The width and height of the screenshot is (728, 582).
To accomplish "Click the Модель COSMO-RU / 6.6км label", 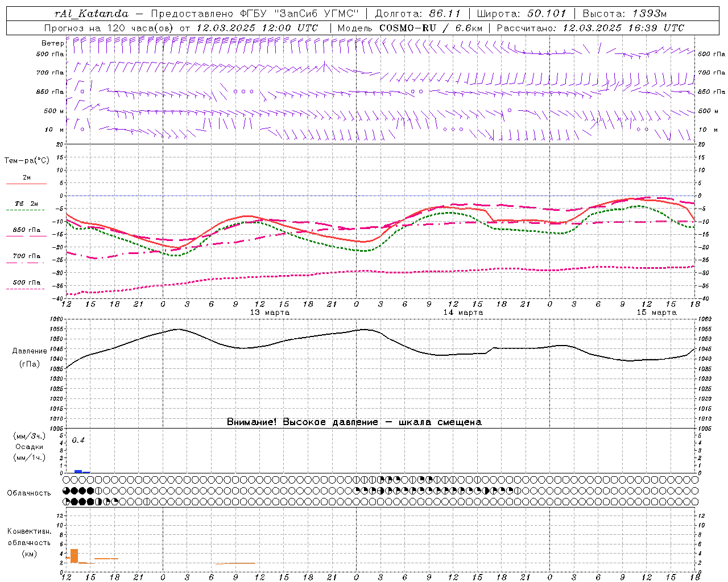I will point(410,28).
